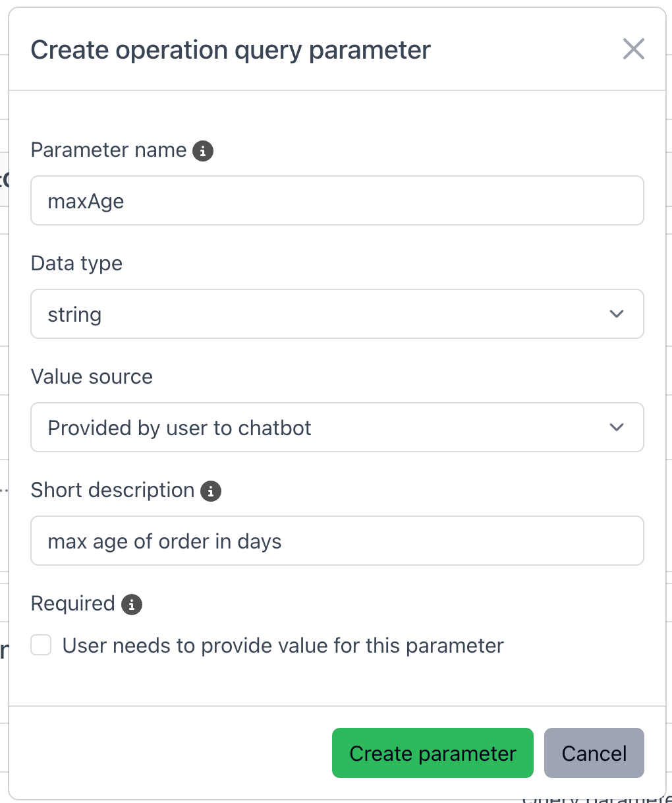Click the 'Short description' field label

[x=113, y=491]
